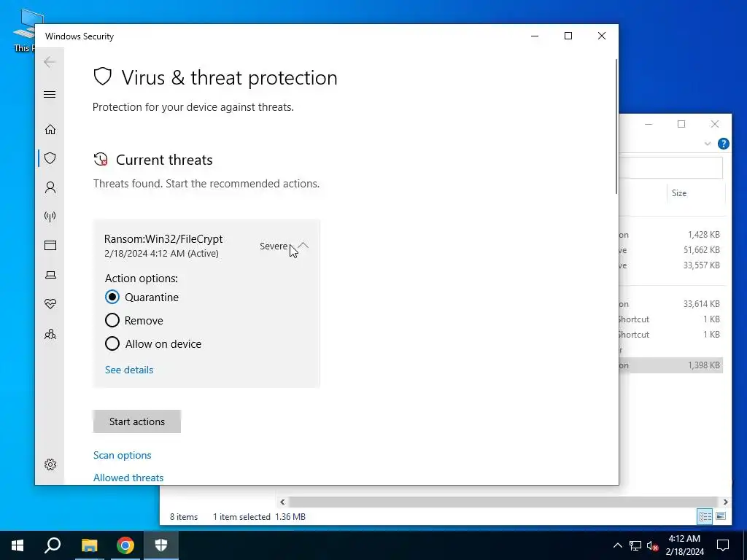
Task: Select the Virus & threat protection shield icon
Action: (x=50, y=158)
